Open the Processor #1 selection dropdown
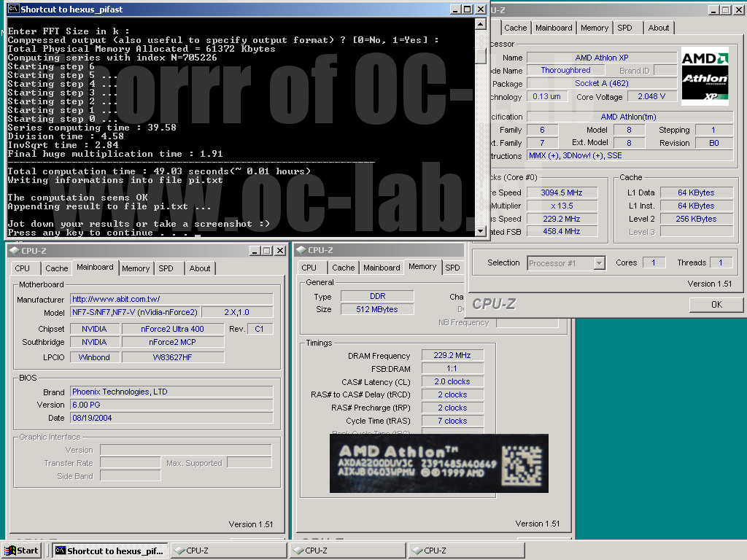This screenshot has height=560, width=747. click(x=600, y=262)
